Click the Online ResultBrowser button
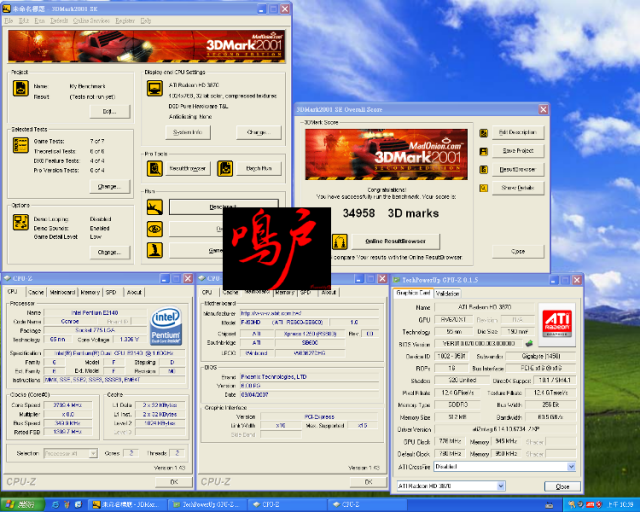The width and height of the screenshot is (640, 512). click(396, 241)
